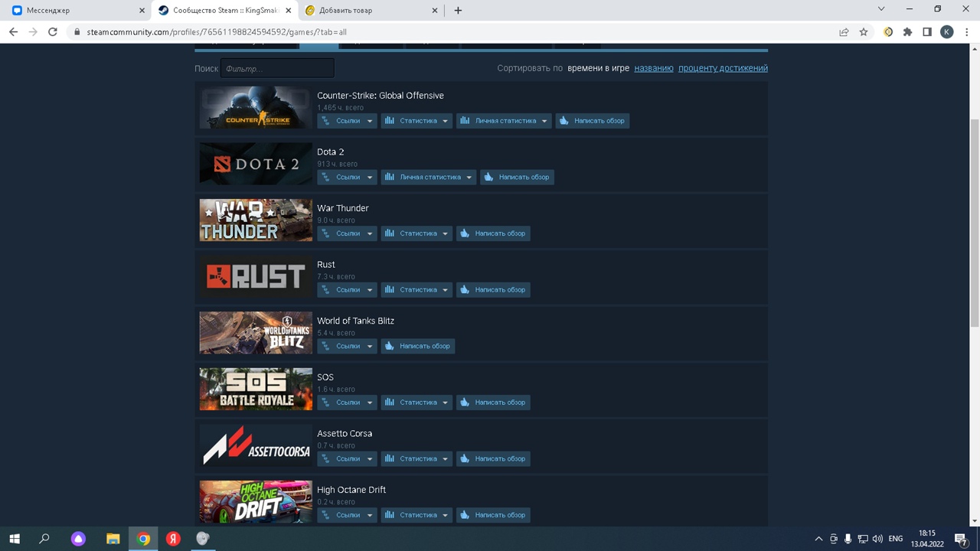Open Counter-Strike Статистика dropdown
The image size is (980, 551).
pos(416,121)
